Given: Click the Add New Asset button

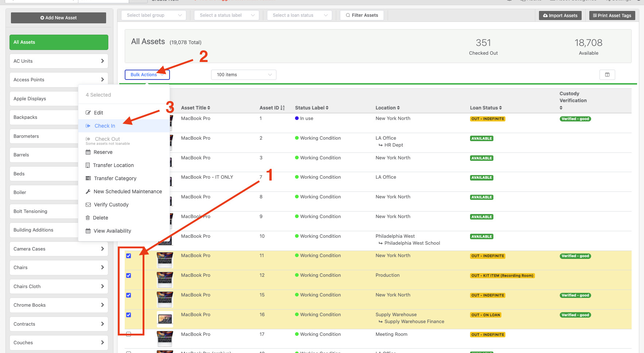Looking at the screenshot, I should [x=58, y=18].
